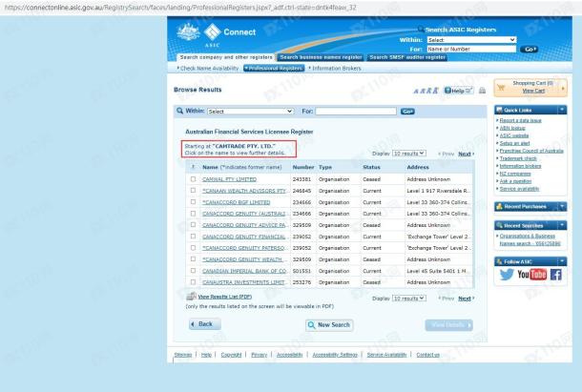Tick the CAMNAL PTY LIMITED checkbox
582x392 pixels.
[193, 179]
